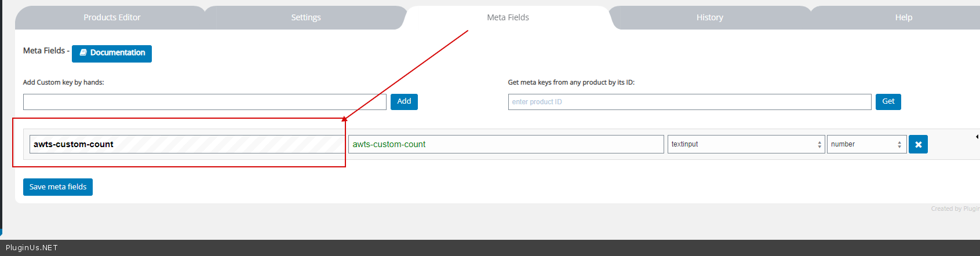Image resolution: width=980 pixels, height=256 pixels.
Task: Select the Meta Fields tab
Action: click(x=508, y=17)
